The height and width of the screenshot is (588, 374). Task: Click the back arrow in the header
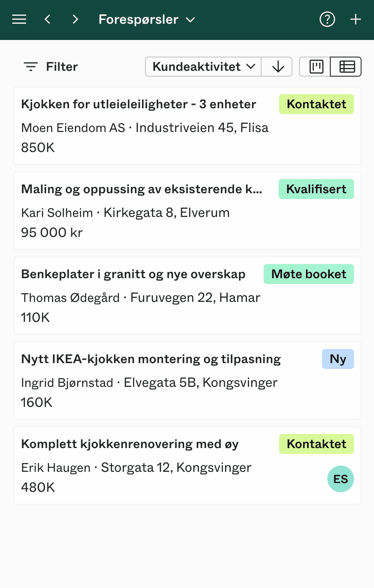47,19
